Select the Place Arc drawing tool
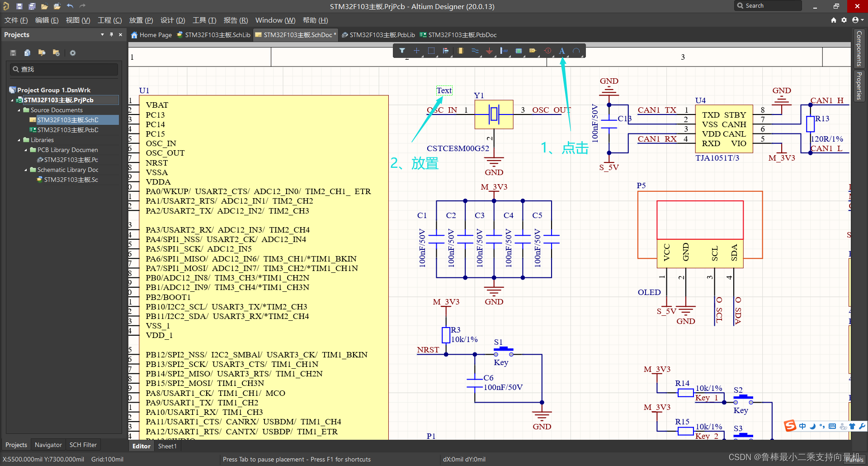 click(x=576, y=51)
